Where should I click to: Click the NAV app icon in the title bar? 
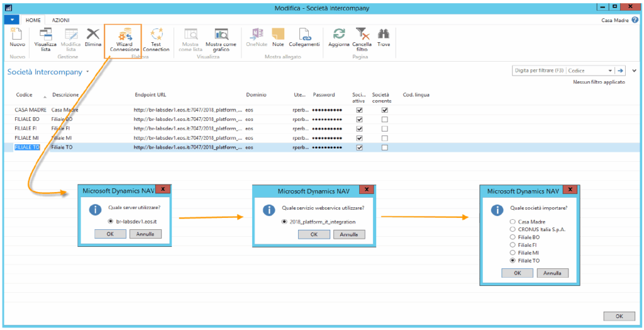pos(9,8)
